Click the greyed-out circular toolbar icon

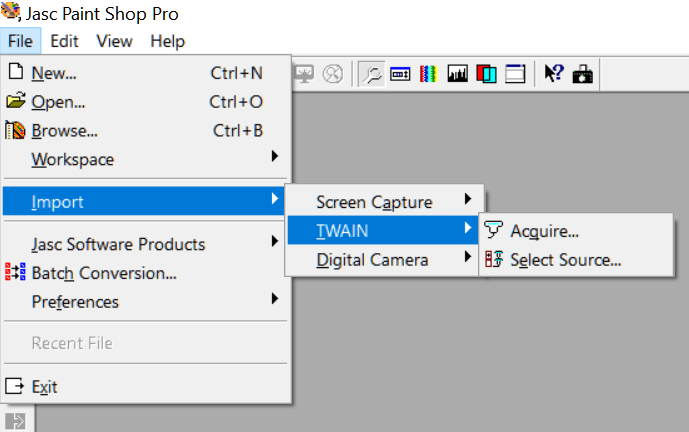pos(333,74)
